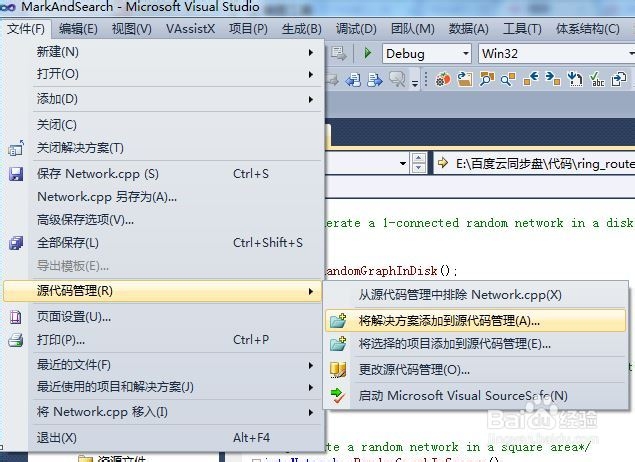Click the navigate forward document icon in toolbar
Screen dimensions: 635x462
tap(375, 79)
